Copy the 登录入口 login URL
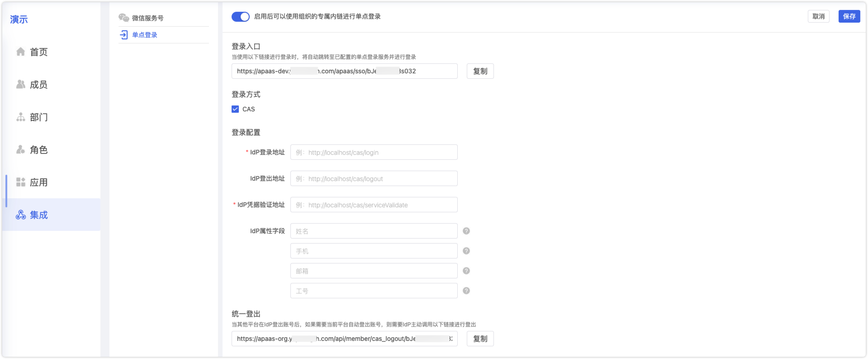 click(x=480, y=71)
